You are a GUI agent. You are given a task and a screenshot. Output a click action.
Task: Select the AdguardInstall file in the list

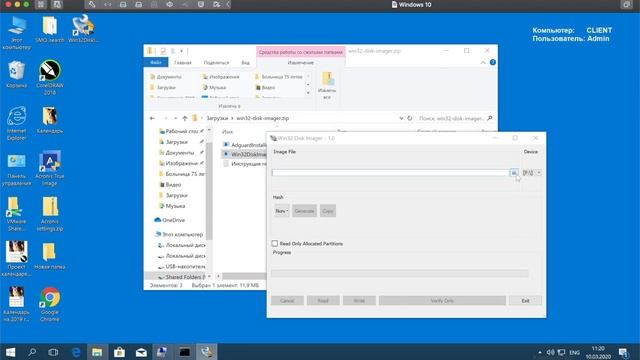(x=245, y=145)
